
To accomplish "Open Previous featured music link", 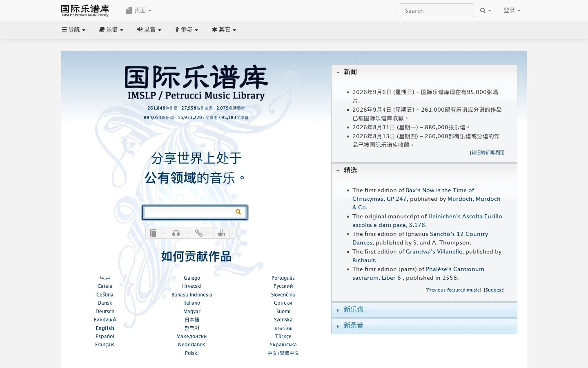I will (453, 290).
